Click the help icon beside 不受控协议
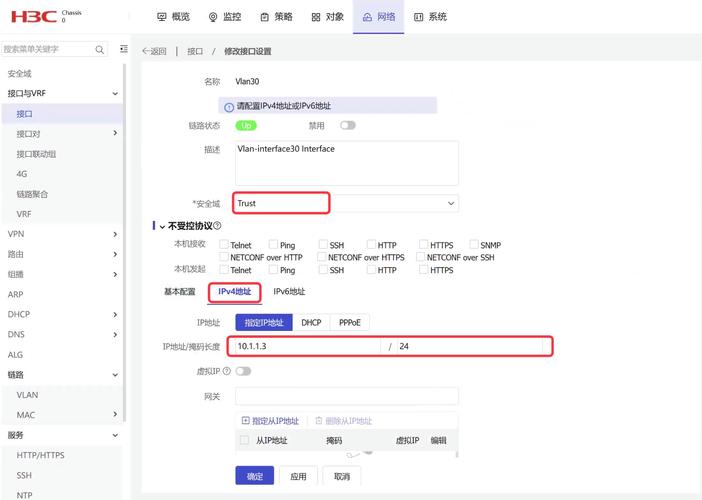This screenshot has width=702, height=500. point(218,227)
